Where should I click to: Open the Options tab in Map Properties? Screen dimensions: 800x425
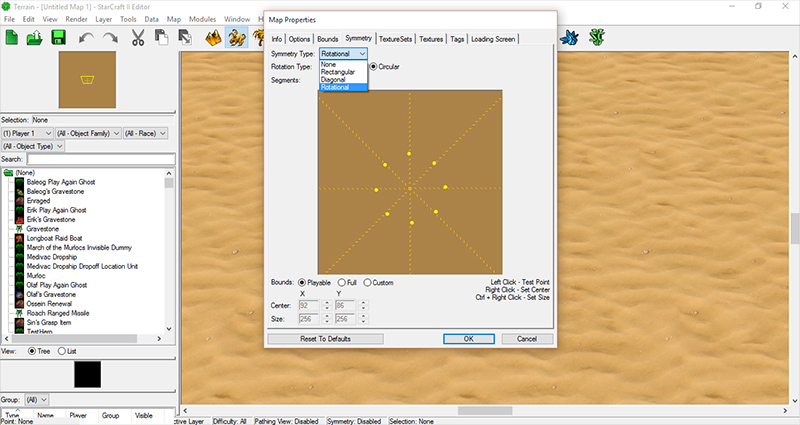pos(299,39)
